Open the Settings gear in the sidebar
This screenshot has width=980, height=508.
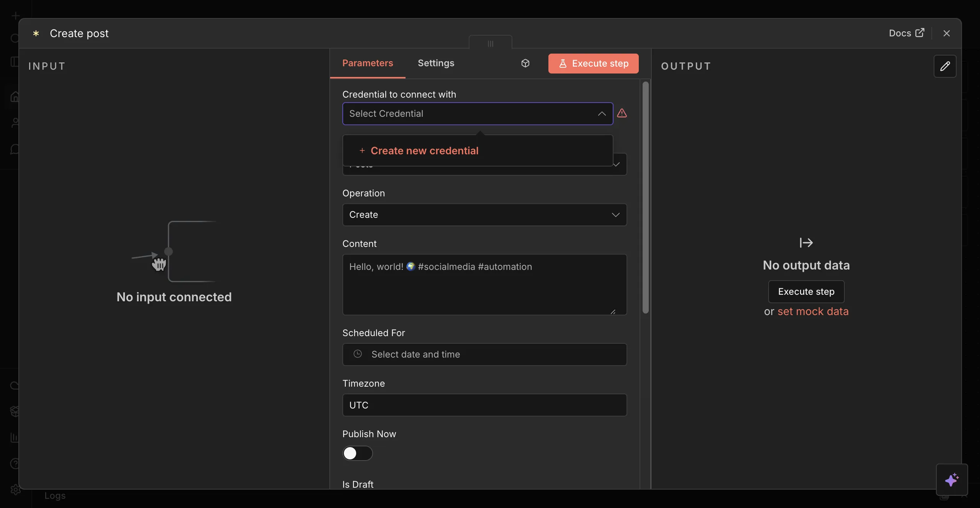point(15,489)
